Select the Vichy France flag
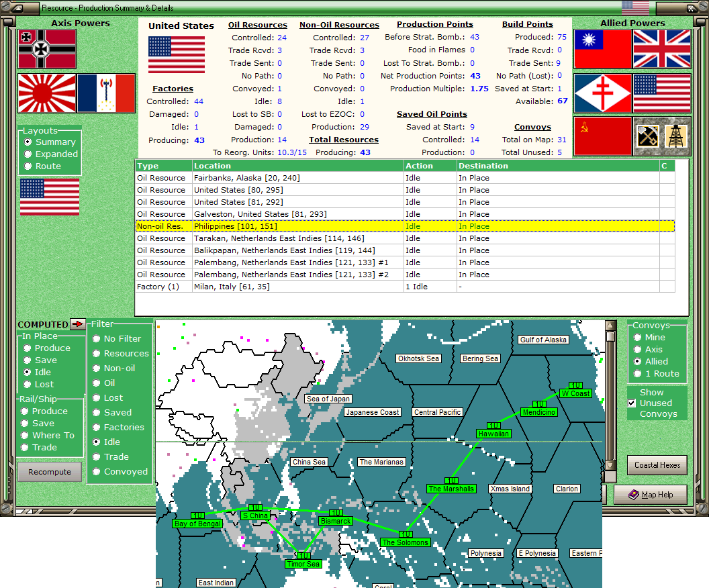This screenshot has width=709, height=588. [x=106, y=93]
